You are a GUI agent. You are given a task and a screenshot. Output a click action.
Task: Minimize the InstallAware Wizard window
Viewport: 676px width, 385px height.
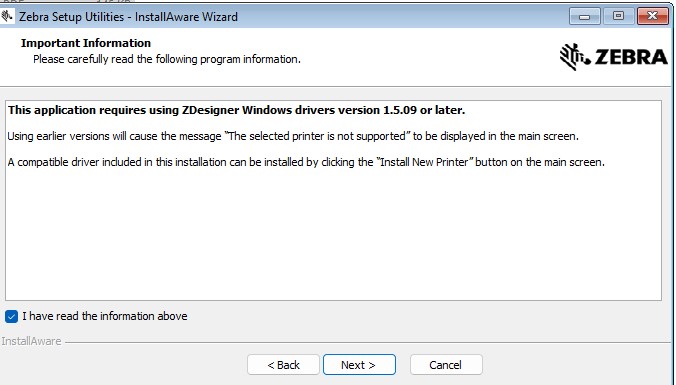pyautogui.click(x=585, y=16)
